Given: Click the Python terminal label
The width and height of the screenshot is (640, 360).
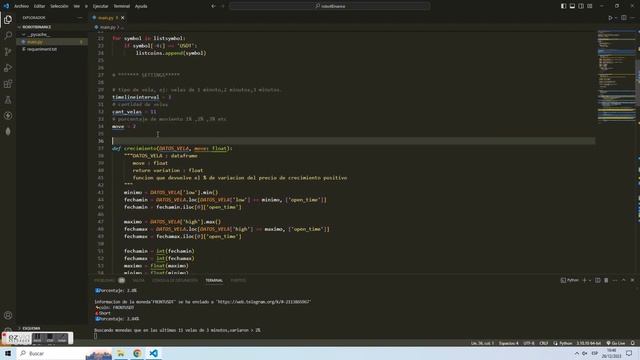Looking at the screenshot, I should (570, 280).
